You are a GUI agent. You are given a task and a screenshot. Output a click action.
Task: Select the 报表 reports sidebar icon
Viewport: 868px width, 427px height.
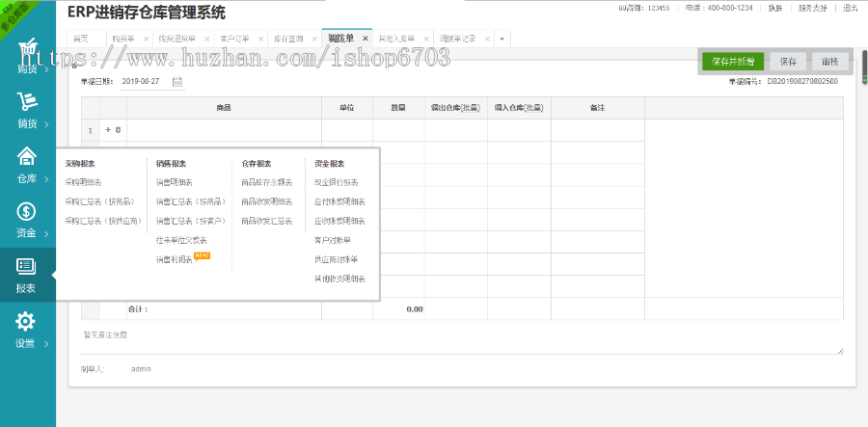(x=27, y=265)
